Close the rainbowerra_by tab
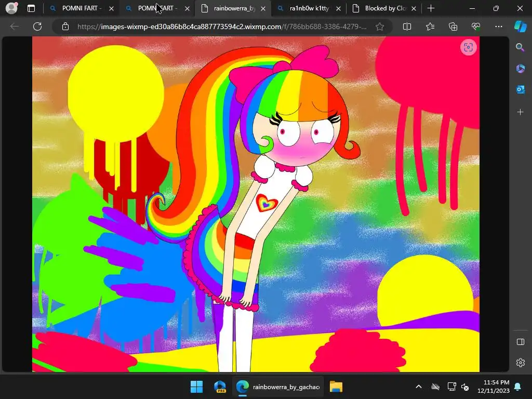Screen dimensions: 532x399 (x=263, y=9)
